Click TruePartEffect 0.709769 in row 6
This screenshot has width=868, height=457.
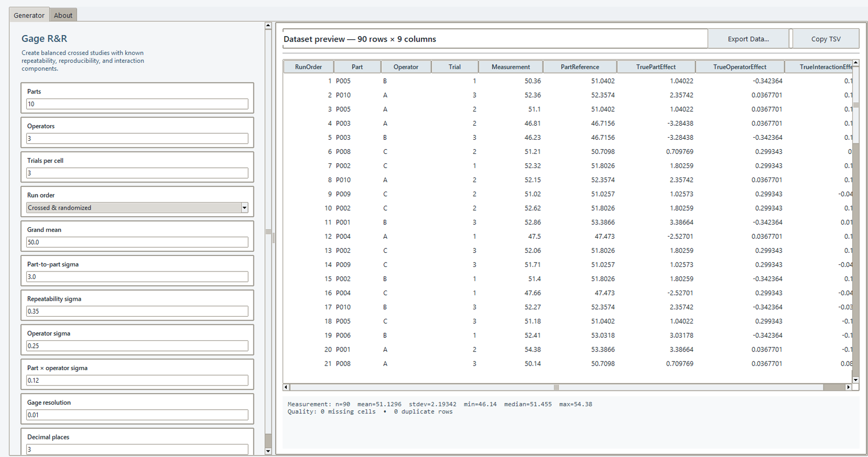click(x=656, y=151)
